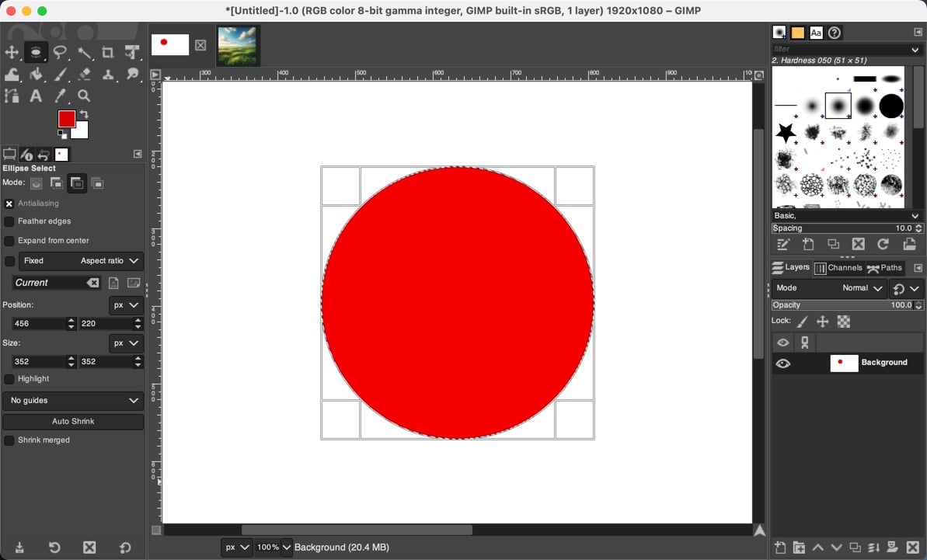Enable the Highlight checkbox
The width and height of the screenshot is (927, 560).
click(9, 379)
